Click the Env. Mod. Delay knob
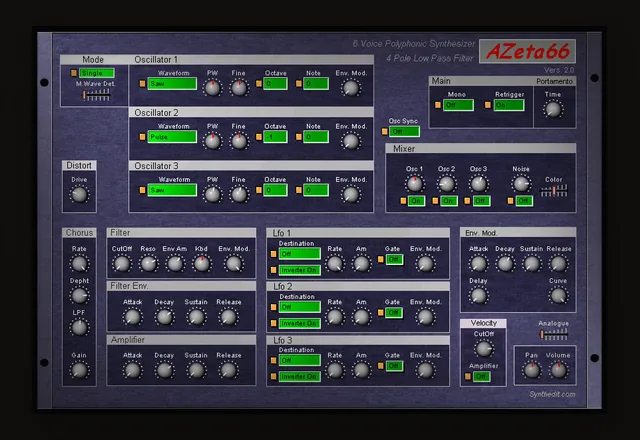 pos(478,296)
